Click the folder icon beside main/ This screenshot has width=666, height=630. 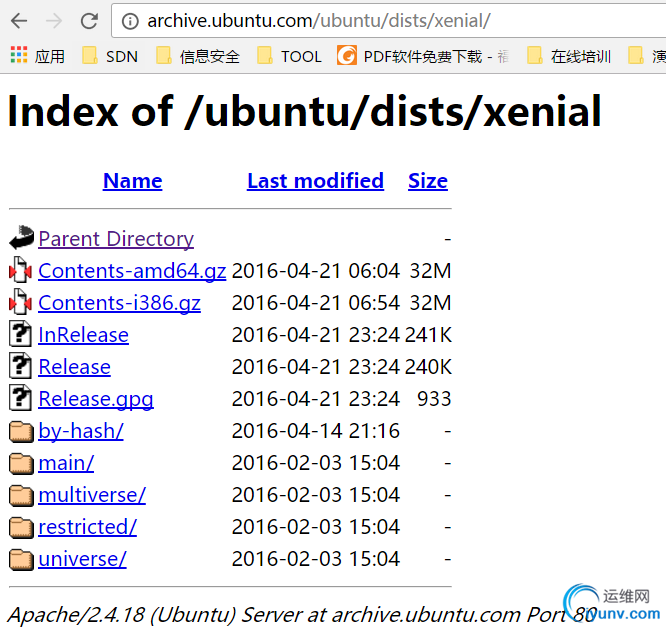tap(21, 463)
